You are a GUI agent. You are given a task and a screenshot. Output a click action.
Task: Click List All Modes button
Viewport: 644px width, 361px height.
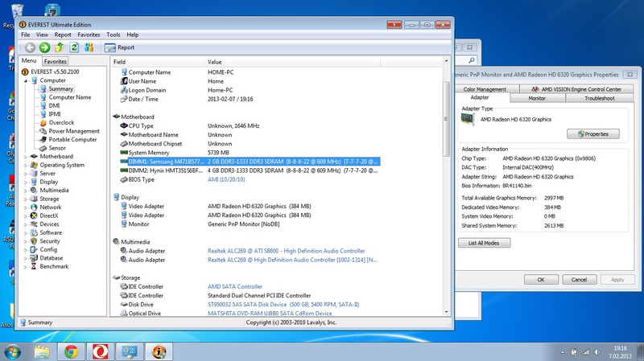pyautogui.click(x=485, y=243)
